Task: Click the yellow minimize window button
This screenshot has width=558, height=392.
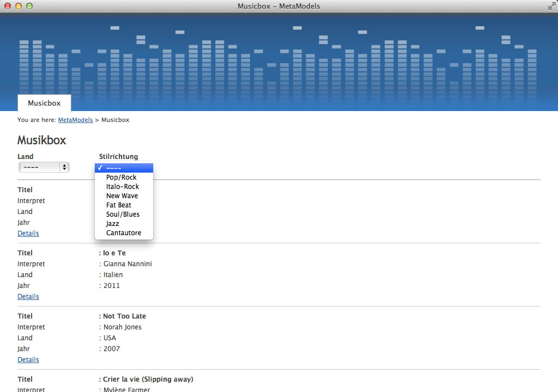Action: coord(19,6)
